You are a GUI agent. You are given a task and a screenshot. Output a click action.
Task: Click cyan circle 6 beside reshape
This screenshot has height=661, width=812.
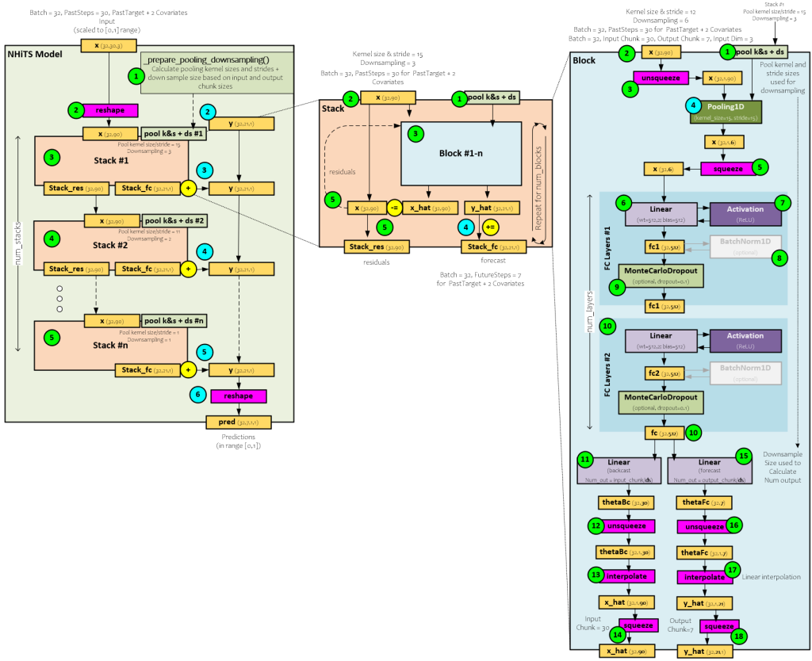[x=199, y=394]
